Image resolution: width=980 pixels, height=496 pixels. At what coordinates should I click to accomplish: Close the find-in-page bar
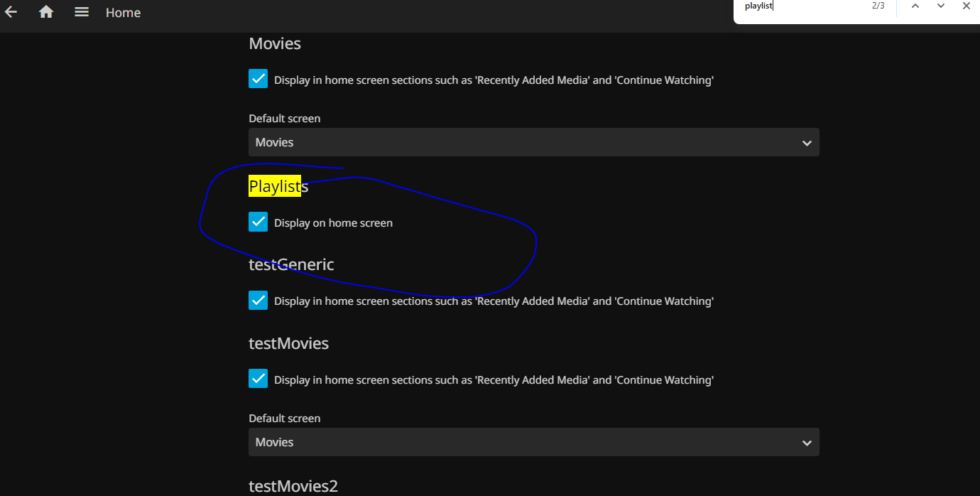pos(966,6)
